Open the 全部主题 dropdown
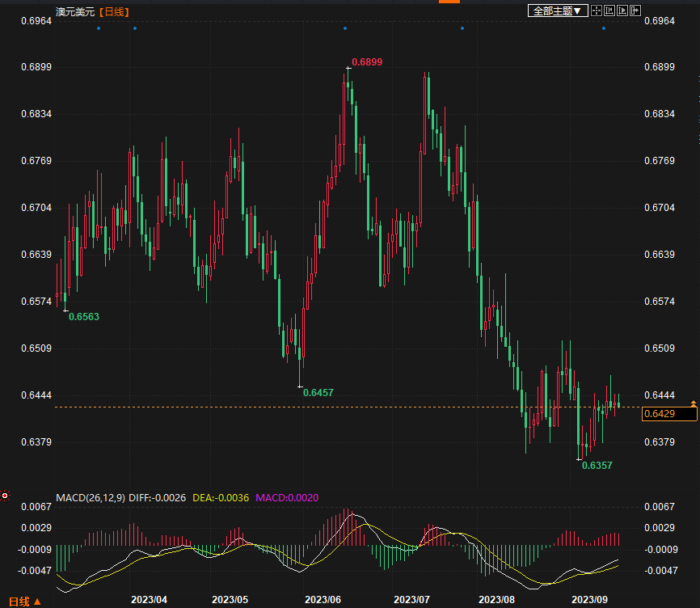The height and width of the screenshot is (608, 700). (556, 11)
